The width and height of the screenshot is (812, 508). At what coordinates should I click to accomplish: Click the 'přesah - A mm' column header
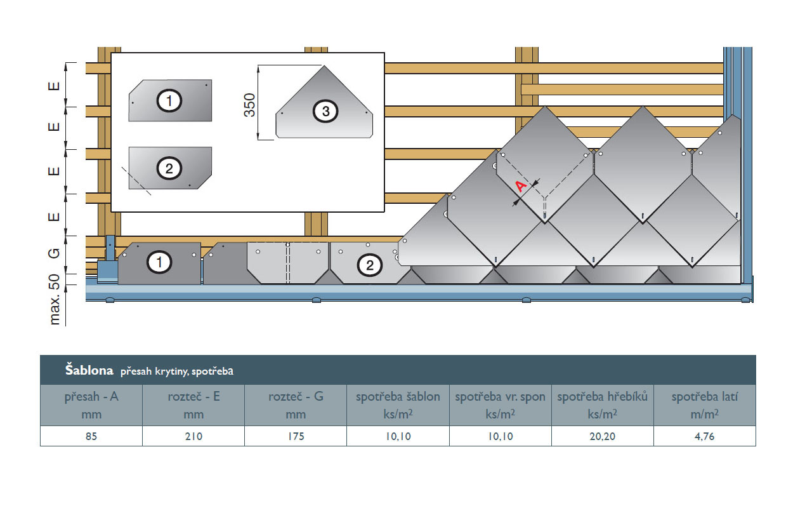[91, 405]
